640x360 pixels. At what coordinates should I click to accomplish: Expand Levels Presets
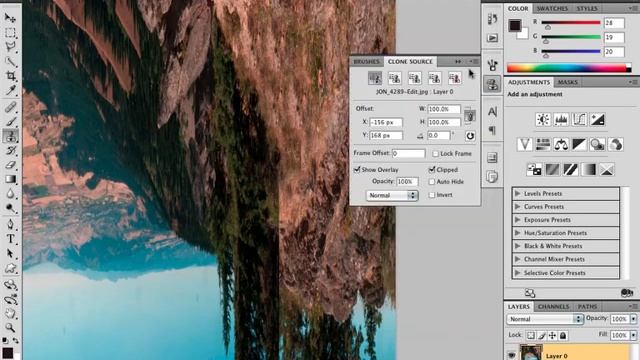click(x=518, y=193)
